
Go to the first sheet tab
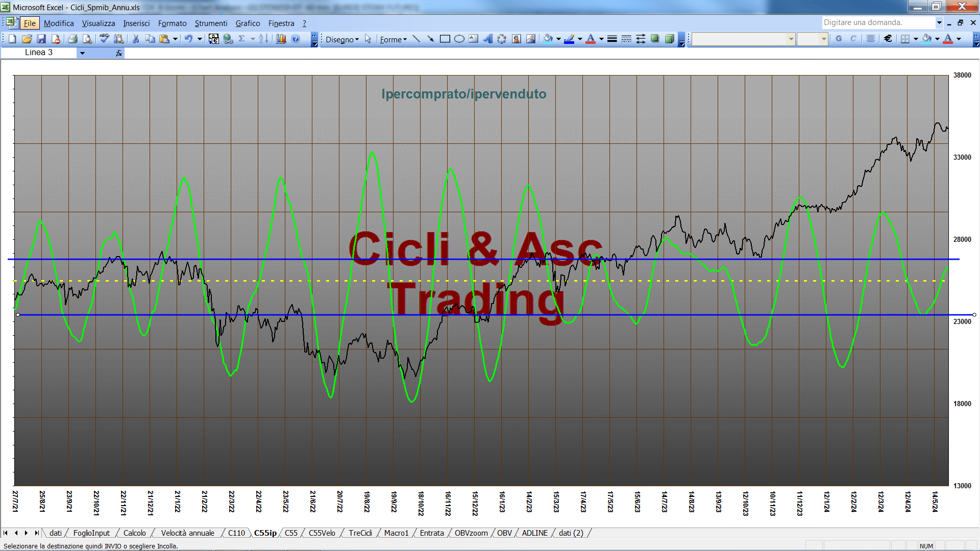tap(6, 533)
